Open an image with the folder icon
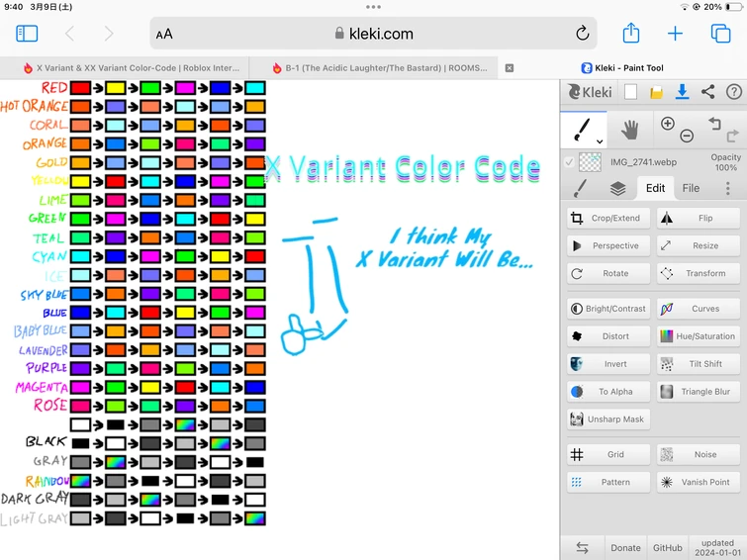 [x=657, y=92]
